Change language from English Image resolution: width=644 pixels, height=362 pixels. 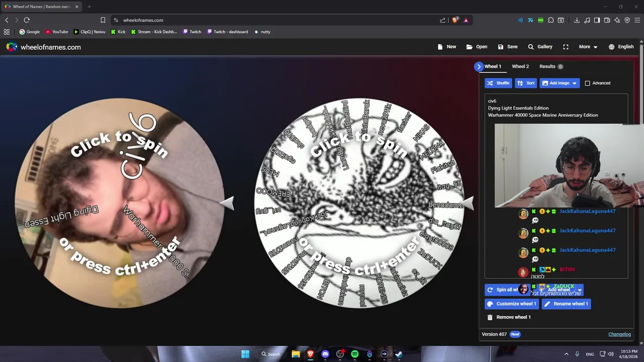[x=621, y=47]
